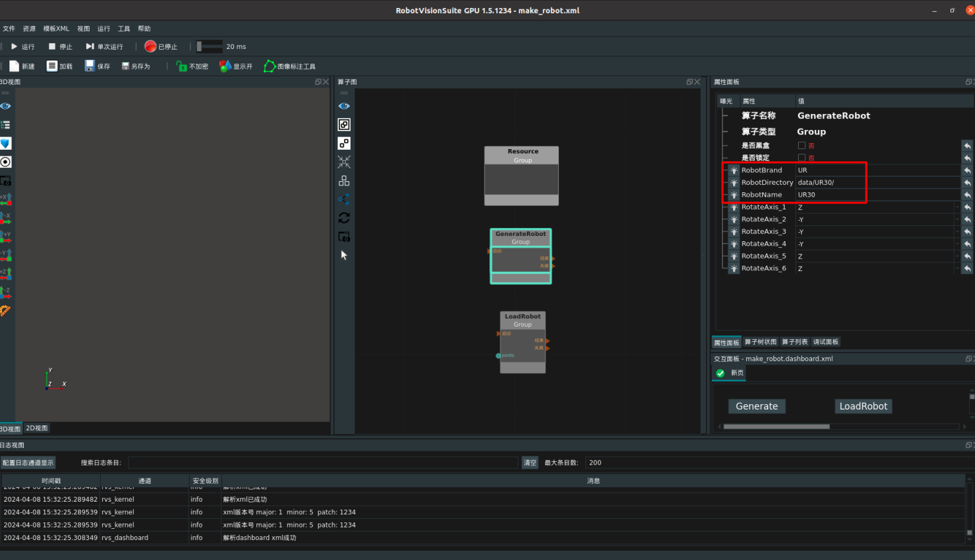The image size is (975, 560).
Task: Click the tree list icon in 3D view toolbar
Action: click(x=6, y=125)
